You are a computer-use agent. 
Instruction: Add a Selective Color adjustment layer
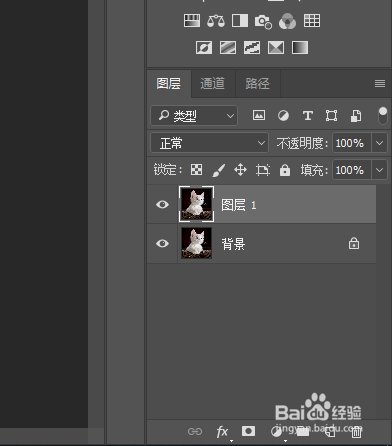tap(276, 48)
